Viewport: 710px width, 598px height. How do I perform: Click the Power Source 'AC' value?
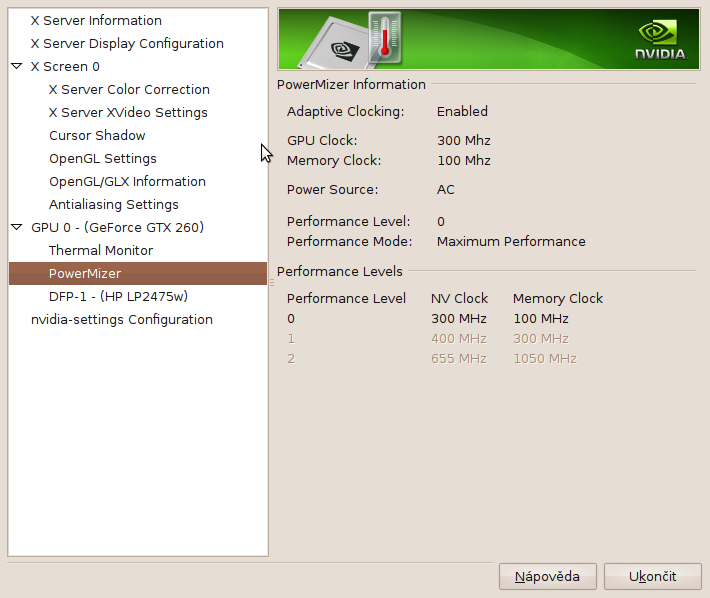pyautogui.click(x=446, y=189)
